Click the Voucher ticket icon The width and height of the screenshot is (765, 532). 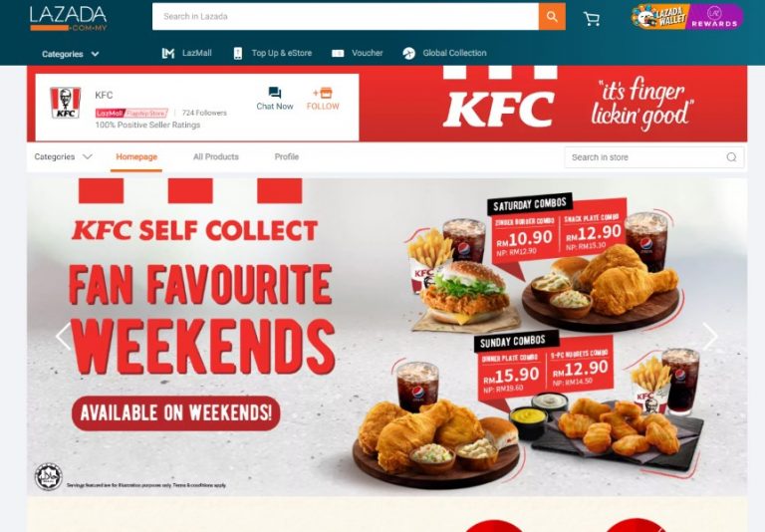[x=338, y=53]
